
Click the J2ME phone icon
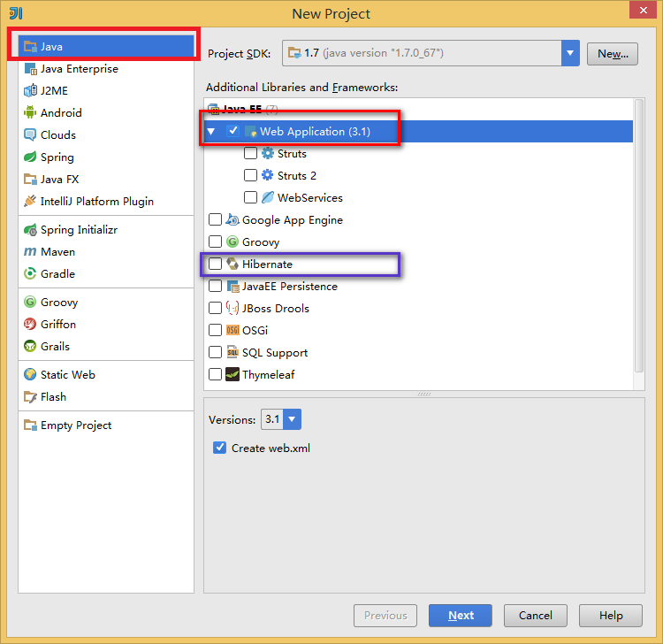coord(30,90)
